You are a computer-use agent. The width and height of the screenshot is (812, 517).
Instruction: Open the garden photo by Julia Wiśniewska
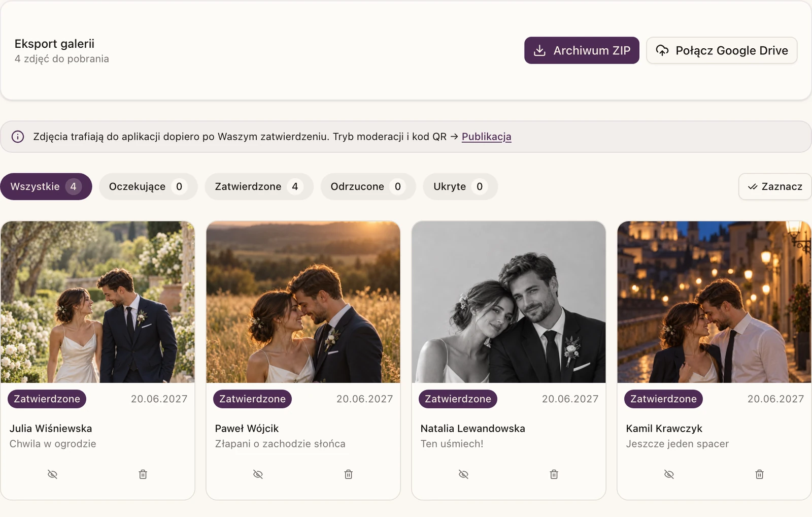(x=97, y=302)
